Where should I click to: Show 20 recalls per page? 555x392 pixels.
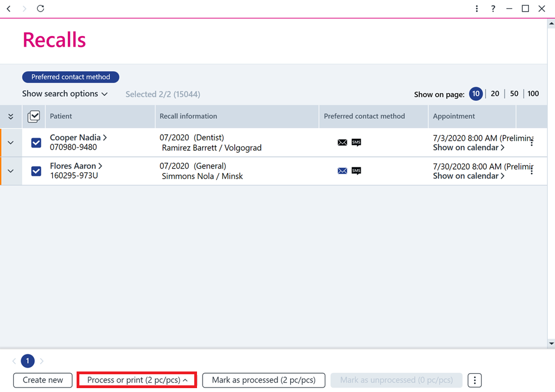[495, 94]
